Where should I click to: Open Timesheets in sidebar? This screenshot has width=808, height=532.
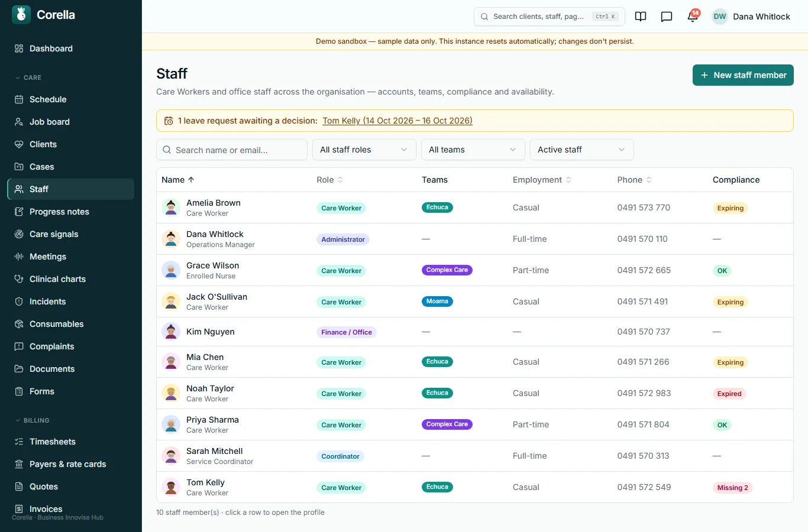point(70,442)
